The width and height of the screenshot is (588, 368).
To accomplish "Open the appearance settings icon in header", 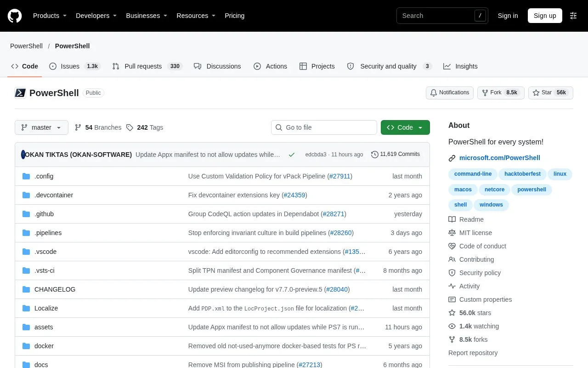I will 573,16.
